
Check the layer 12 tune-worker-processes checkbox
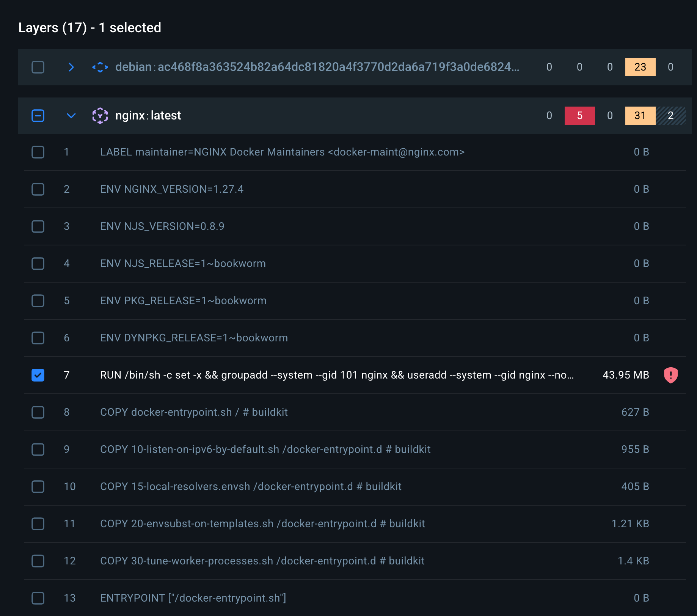tap(38, 561)
